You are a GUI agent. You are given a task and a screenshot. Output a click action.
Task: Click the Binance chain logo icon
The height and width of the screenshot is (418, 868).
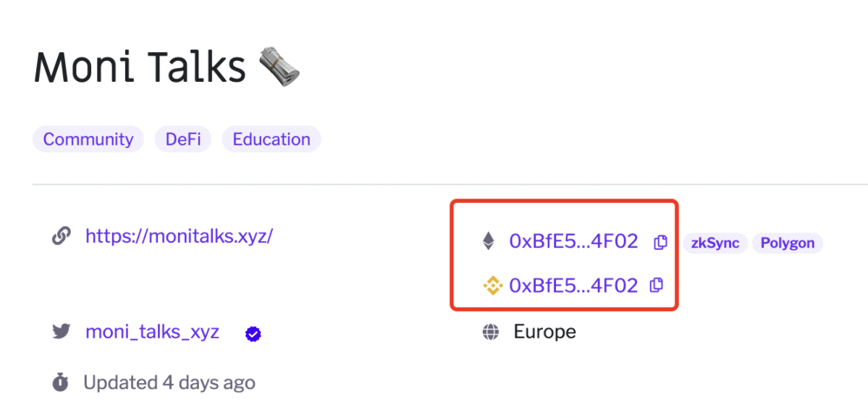[492, 285]
